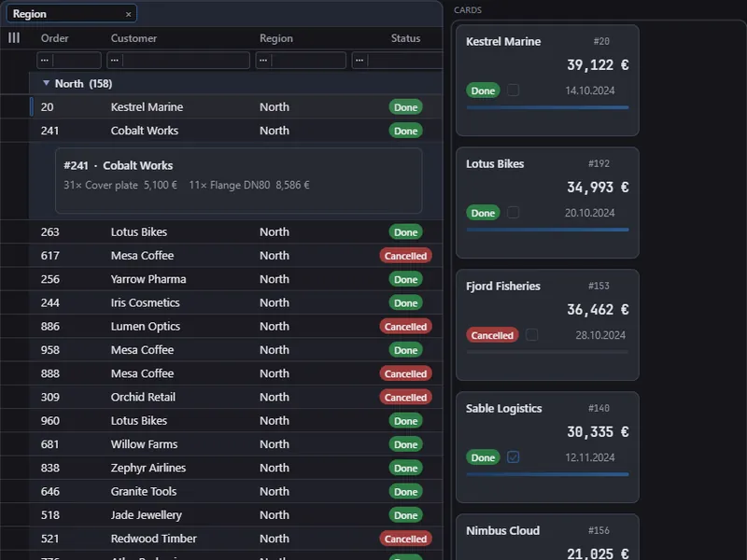
Task: Click the #241 · Cobalt Works detail heading
Action: (119, 166)
